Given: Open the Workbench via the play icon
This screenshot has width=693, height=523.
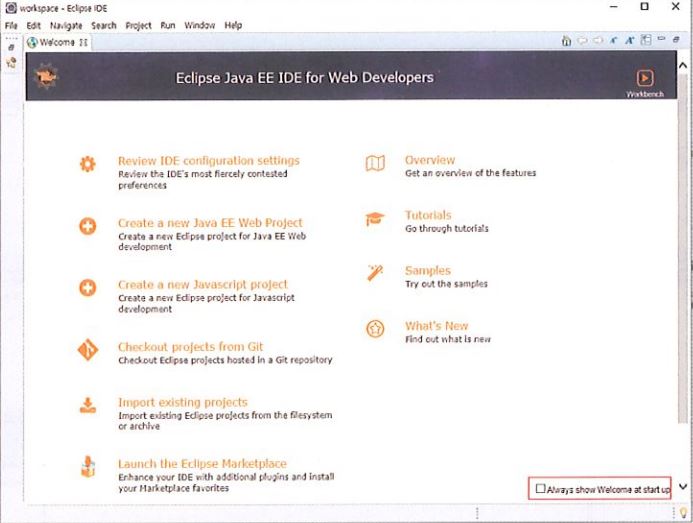Looking at the screenshot, I should 645,78.
